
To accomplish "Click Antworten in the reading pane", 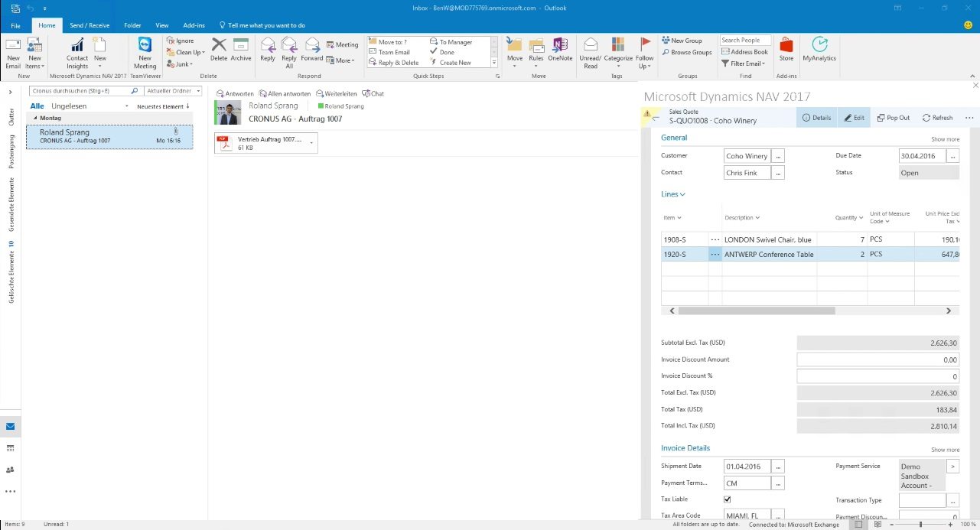I will tap(235, 93).
